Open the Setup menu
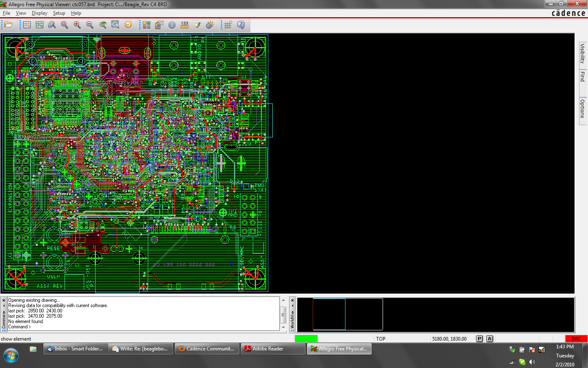The height and width of the screenshot is (368, 588). [59, 13]
